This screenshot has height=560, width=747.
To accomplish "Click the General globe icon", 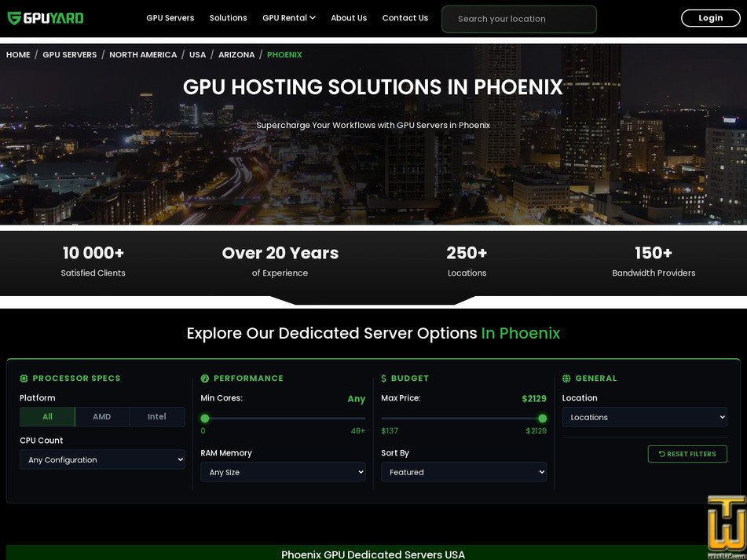I will click(x=566, y=379).
